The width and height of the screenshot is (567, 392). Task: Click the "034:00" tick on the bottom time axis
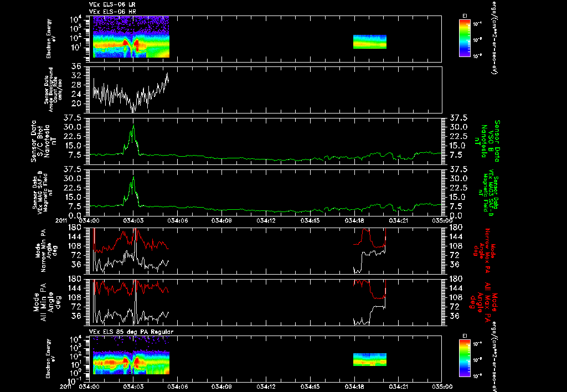tap(89, 386)
